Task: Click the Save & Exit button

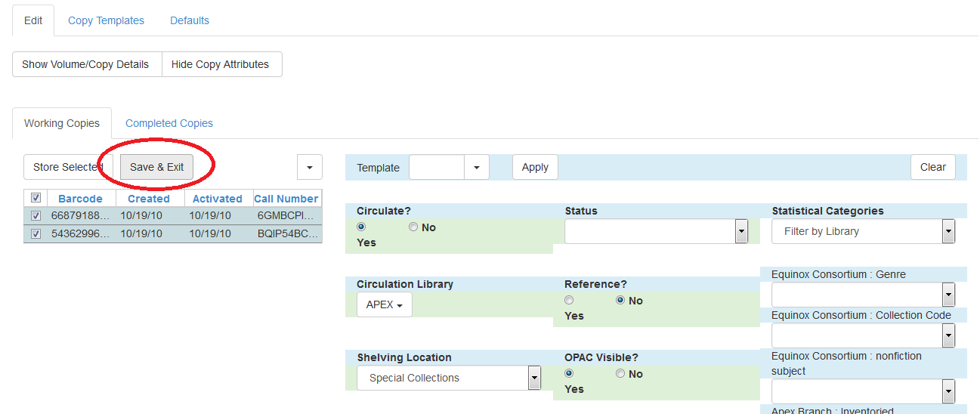Action: 156,167
